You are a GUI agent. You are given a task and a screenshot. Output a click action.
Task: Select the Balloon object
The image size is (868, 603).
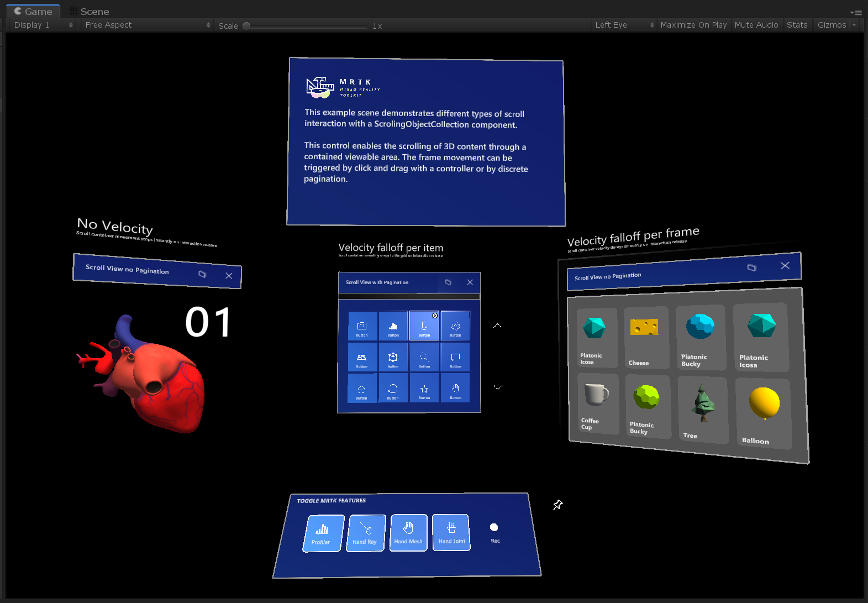point(764,413)
